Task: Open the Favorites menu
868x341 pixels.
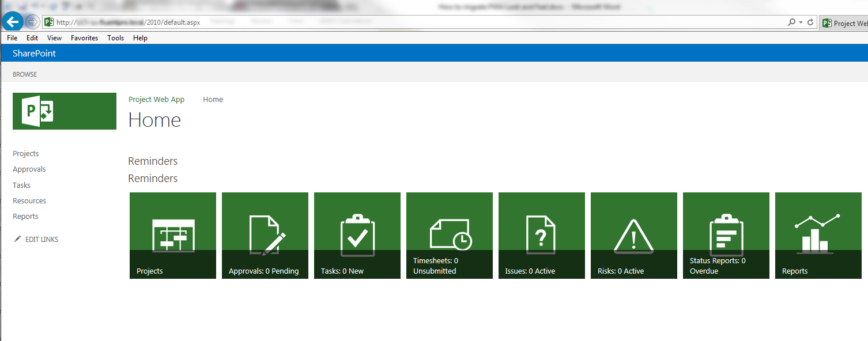Action: point(84,38)
